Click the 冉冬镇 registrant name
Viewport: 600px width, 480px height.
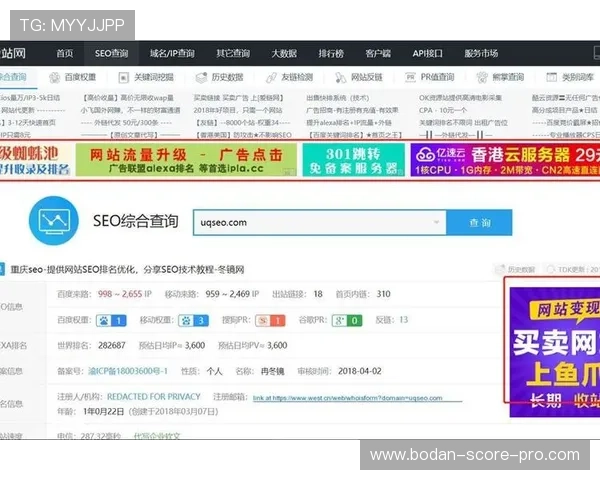click(x=272, y=371)
